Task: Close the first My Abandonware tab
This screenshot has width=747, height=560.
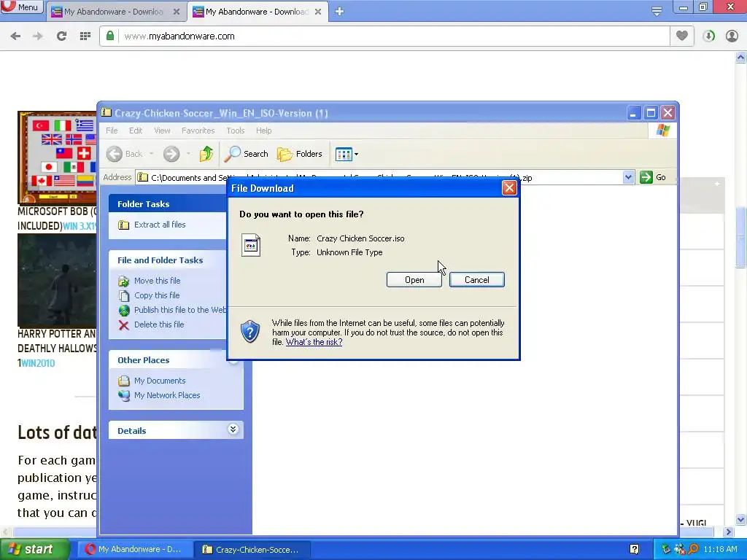Action: pyautogui.click(x=177, y=12)
